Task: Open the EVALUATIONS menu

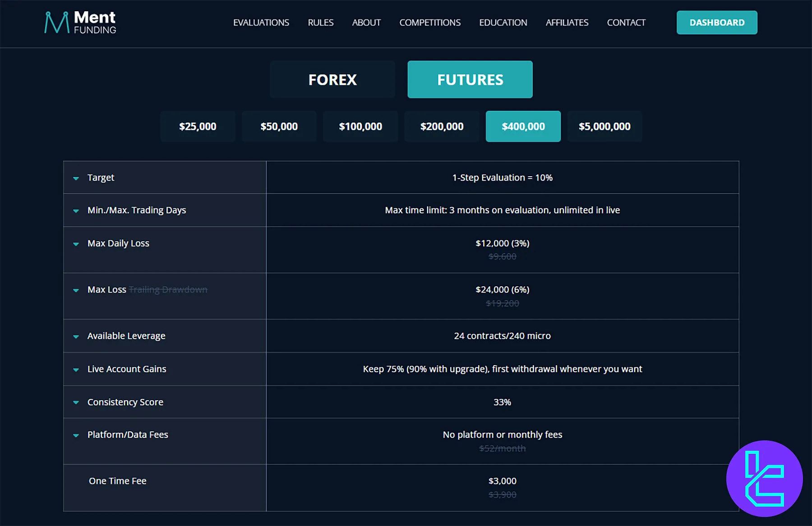Action: tap(261, 23)
